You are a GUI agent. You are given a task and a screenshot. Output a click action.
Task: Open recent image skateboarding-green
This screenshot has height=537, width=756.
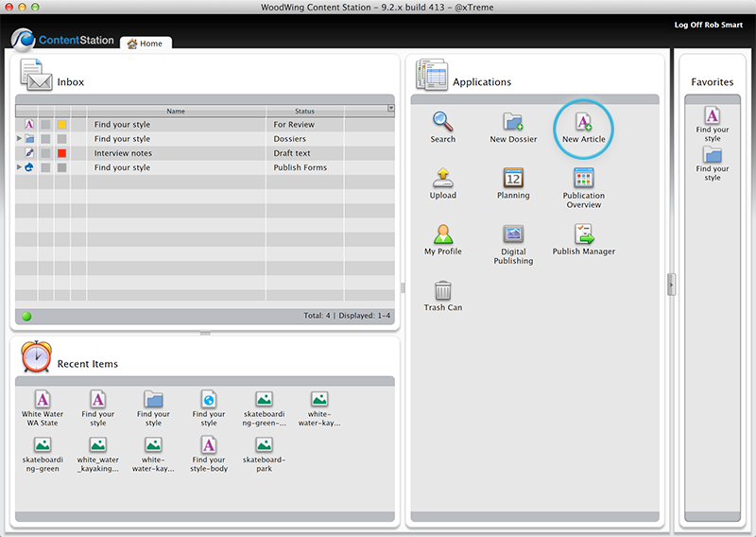coord(43,454)
